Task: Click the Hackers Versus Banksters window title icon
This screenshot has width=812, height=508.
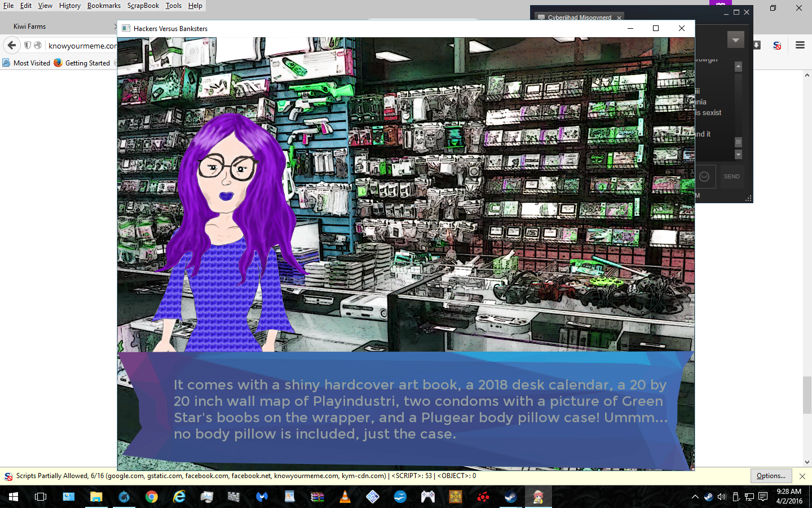Action: point(126,28)
